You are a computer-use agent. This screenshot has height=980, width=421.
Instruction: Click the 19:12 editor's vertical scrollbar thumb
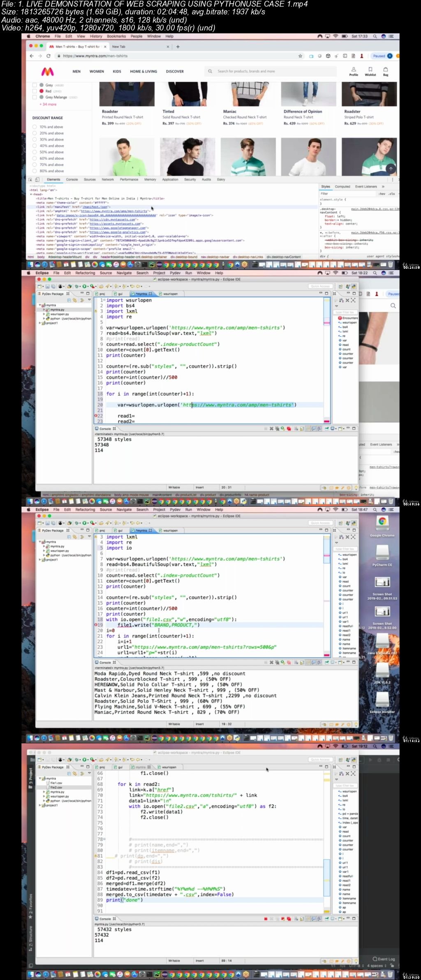326,877
